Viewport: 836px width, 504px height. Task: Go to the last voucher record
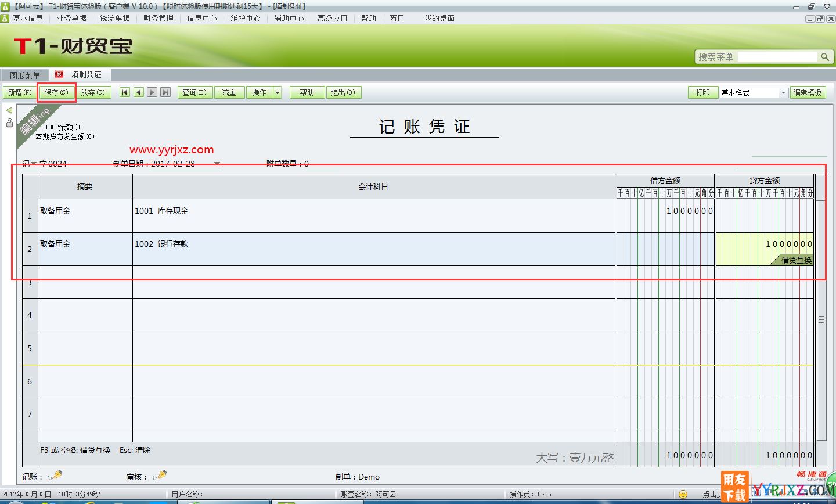[165, 92]
